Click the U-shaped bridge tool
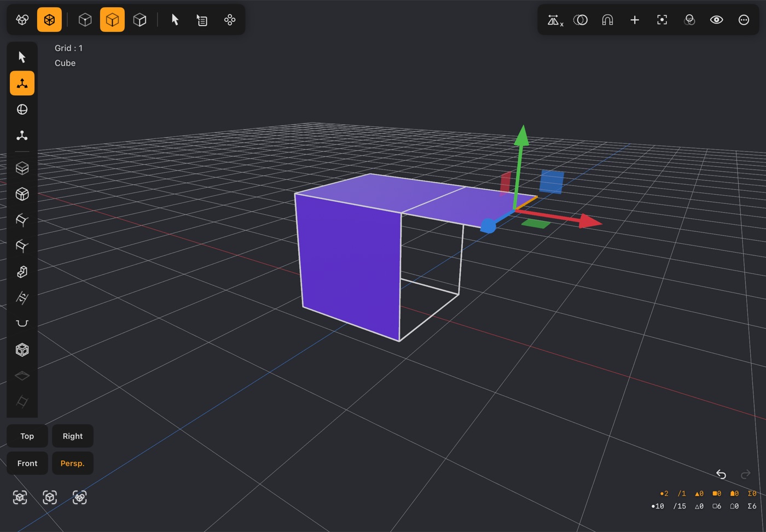Image resolution: width=766 pixels, height=532 pixels. coord(22,324)
